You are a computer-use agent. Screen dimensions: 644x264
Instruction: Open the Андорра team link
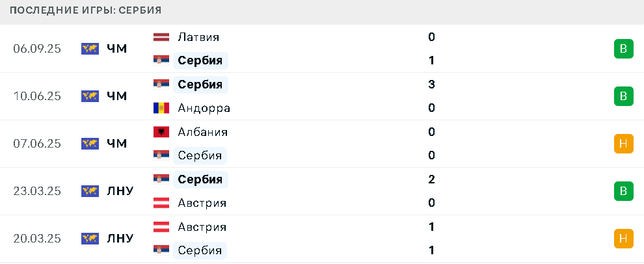(x=204, y=109)
